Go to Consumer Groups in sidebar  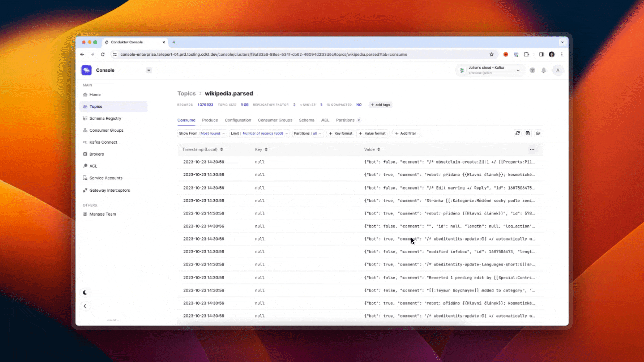point(114,130)
